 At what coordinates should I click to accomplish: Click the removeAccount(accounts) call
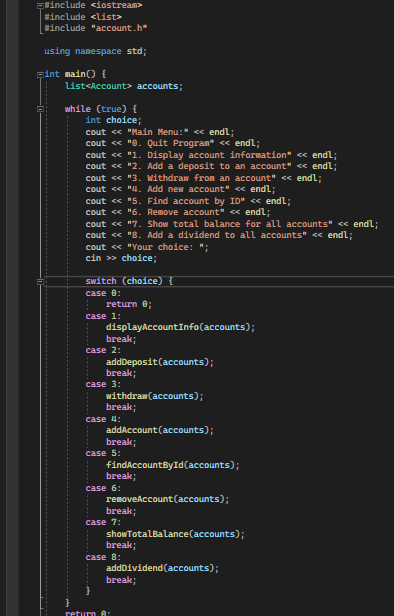[168, 499]
